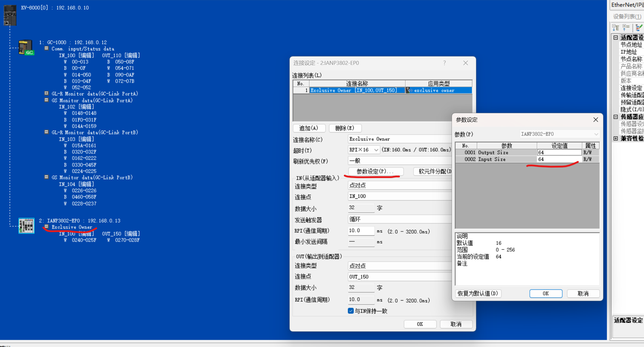
Task: Collapse the Comm. input/Status data node
Action: click(47, 48)
